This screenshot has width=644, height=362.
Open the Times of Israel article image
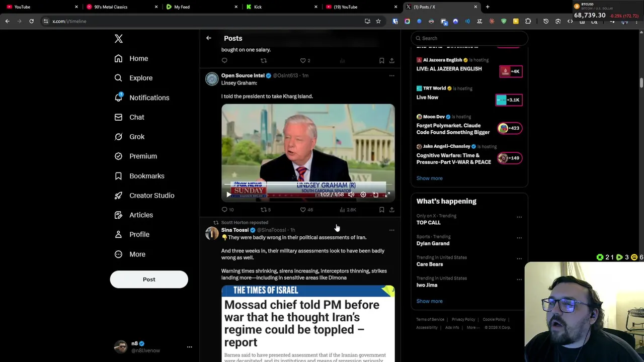pos(308,324)
